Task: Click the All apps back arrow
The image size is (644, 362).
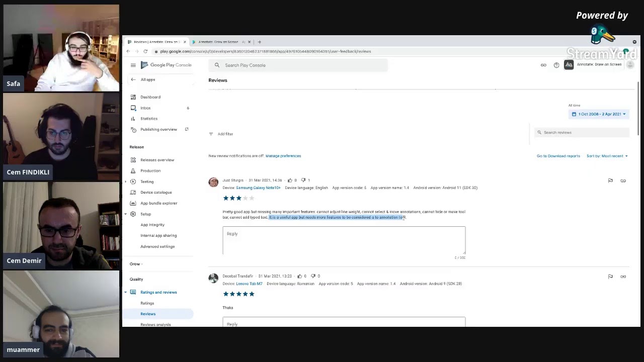Action: 133,79
